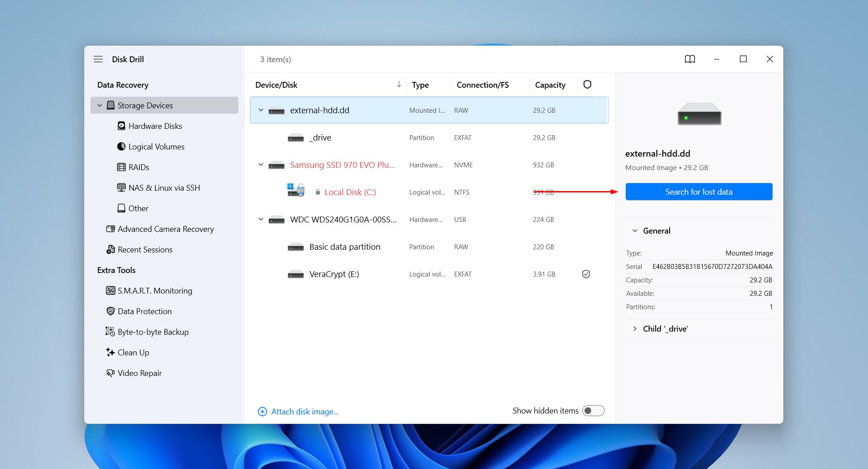This screenshot has width=868, height=469.
Task: Open Hardware Disks in sidebar
Action: click(x=155, y=126)
